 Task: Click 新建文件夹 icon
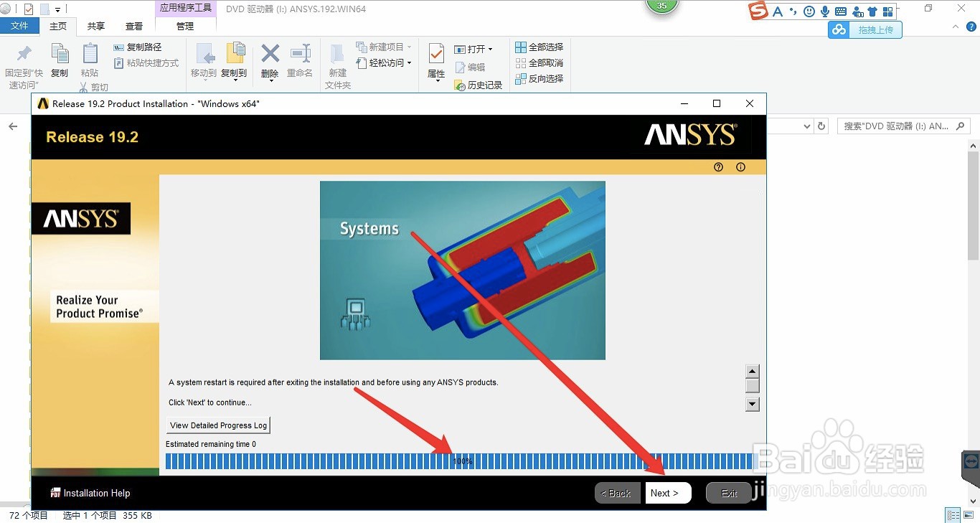point(337,54)
